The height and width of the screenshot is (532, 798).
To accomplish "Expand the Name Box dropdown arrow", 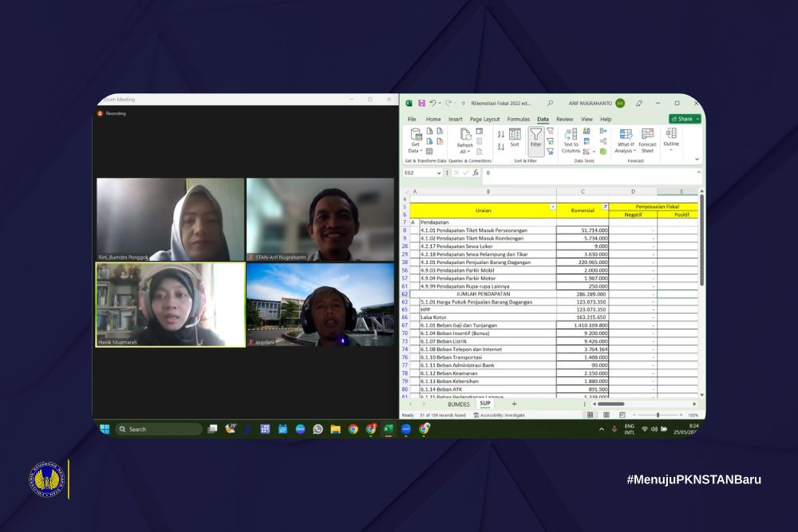I will (439, 172).
